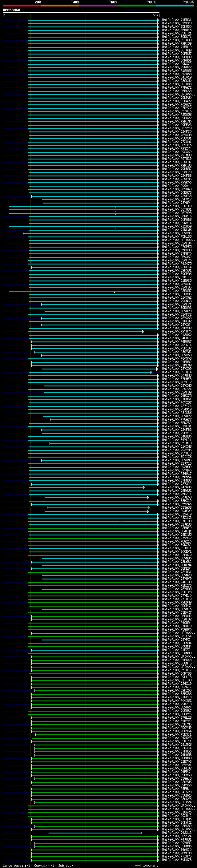Select the white BP053468 query bar
This screenshot has width=197, height=868.
coord(81,13)
